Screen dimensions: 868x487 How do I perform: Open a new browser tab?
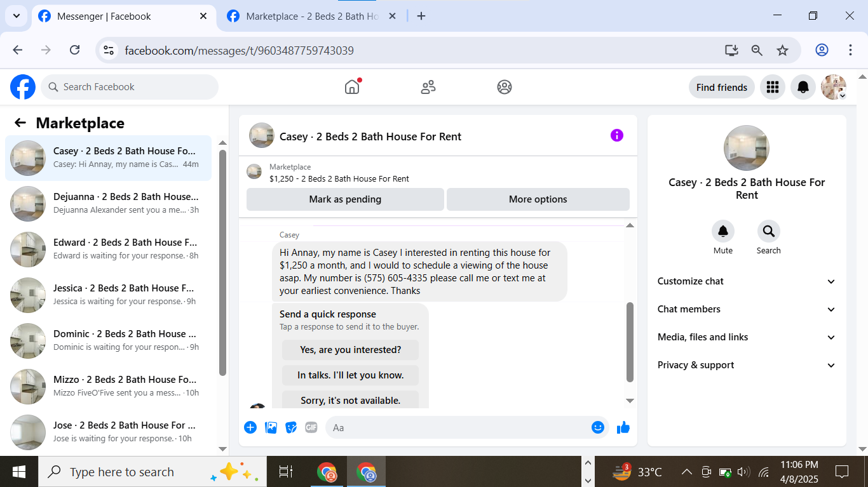coord(421,17)
